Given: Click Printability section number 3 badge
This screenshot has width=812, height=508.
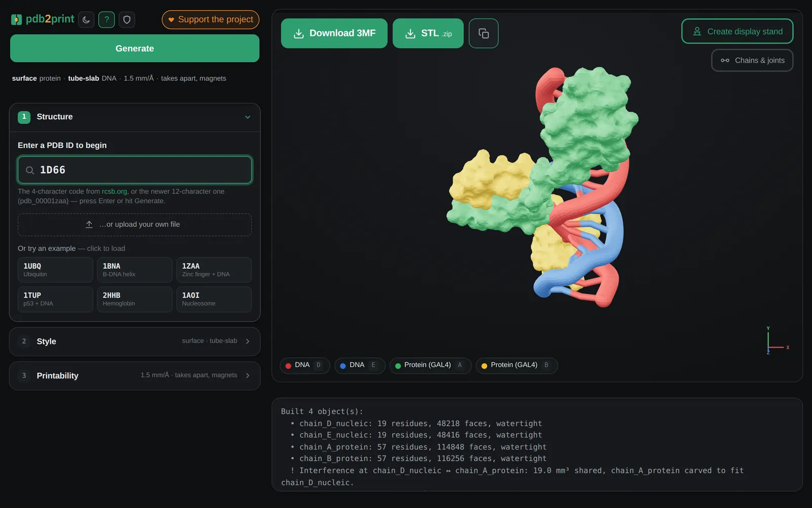Looking at the screenshot, I should point(24,375).
